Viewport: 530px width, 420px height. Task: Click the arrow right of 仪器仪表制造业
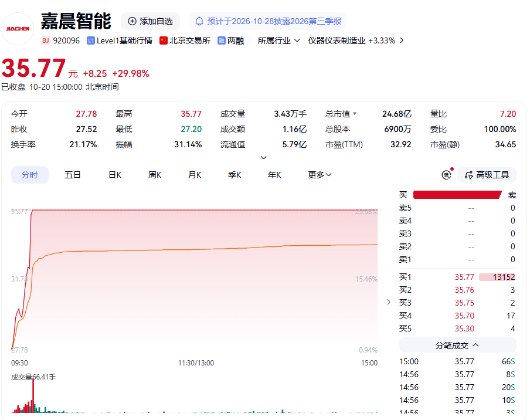(x=402, y=40)
